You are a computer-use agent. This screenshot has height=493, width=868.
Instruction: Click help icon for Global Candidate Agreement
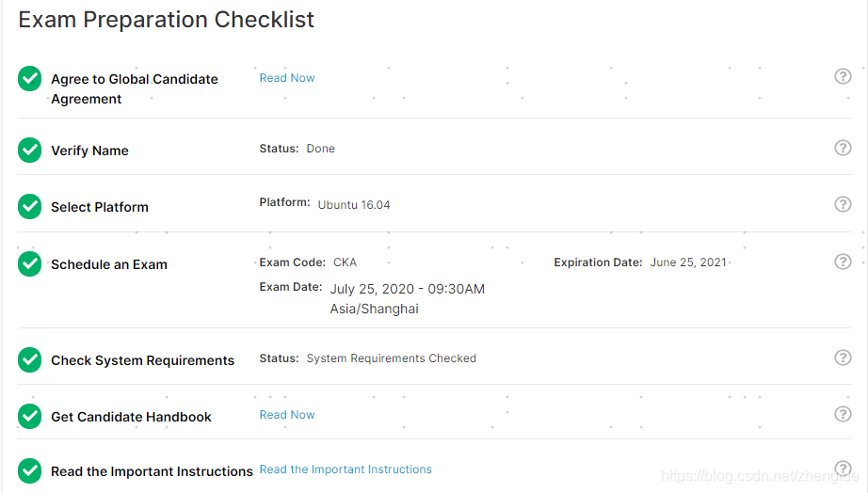[x=843, y=76]
